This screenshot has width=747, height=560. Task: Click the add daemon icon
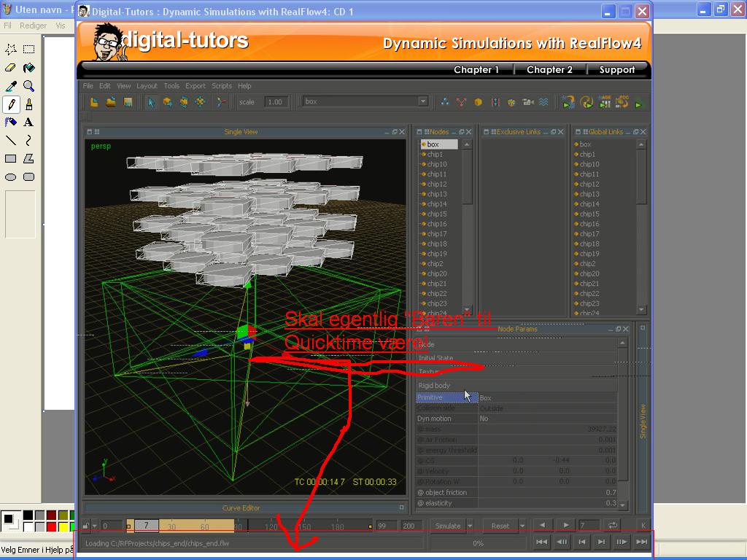tap(461, 102)
